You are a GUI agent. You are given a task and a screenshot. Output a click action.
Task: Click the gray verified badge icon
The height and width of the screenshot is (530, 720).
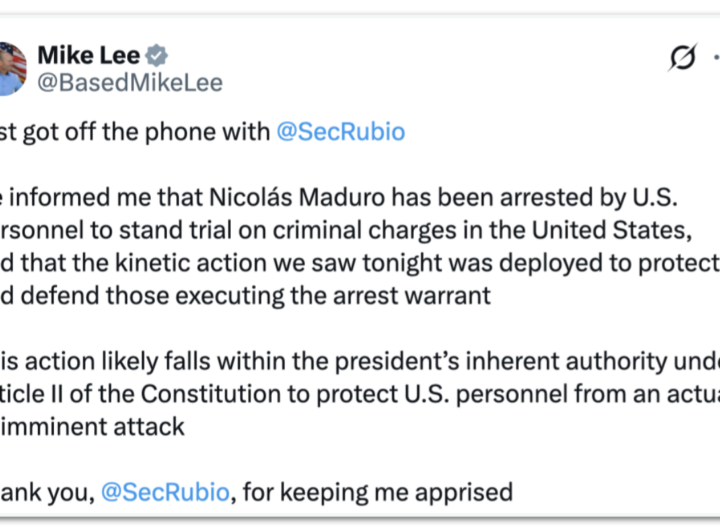pyautogui.click(x=158, y=56)
